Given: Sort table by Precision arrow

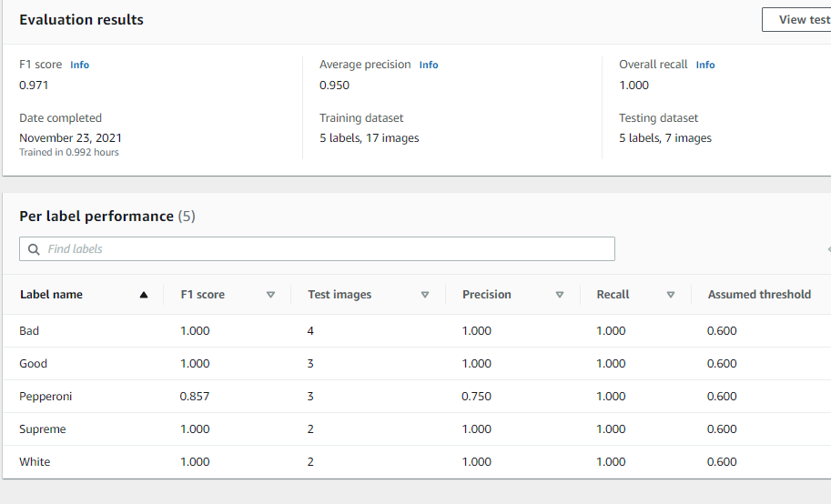Looking at the screenshot, I should coord(559,295).
